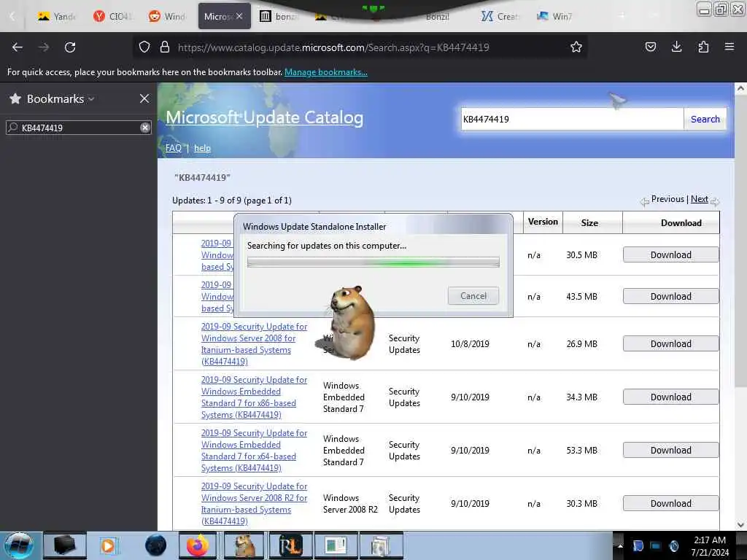Sort by the Version column header
Image resolution: width=747 pixels, height=560 pixels.
[x=543, y=222]
